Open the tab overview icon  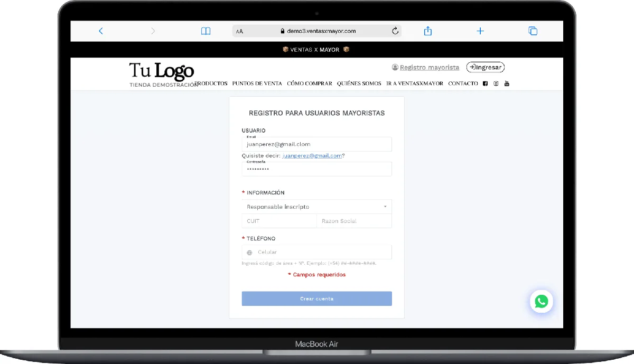(533, 31)
